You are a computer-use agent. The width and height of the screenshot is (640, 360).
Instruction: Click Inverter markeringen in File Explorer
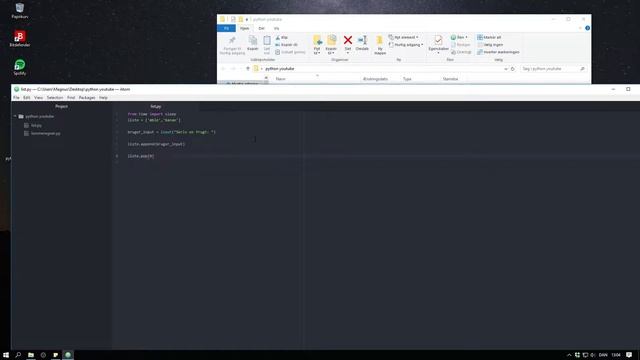[x=498, y=52]
